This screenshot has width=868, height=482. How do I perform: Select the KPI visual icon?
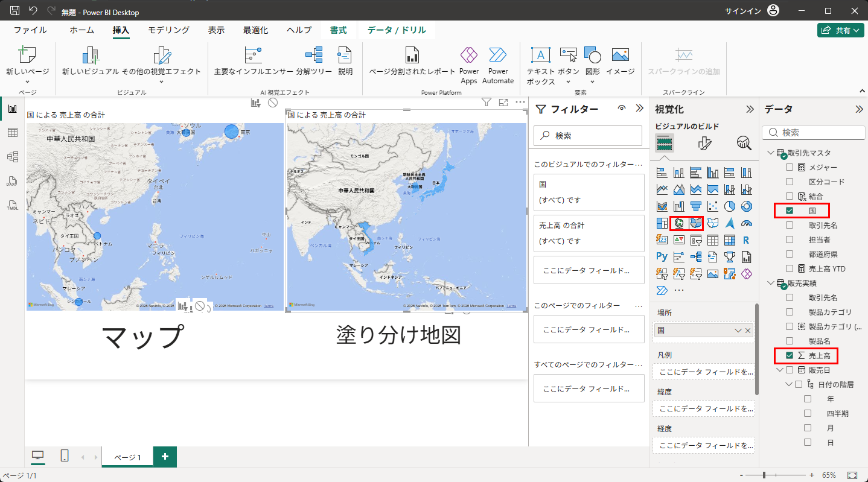pos(679,240)
